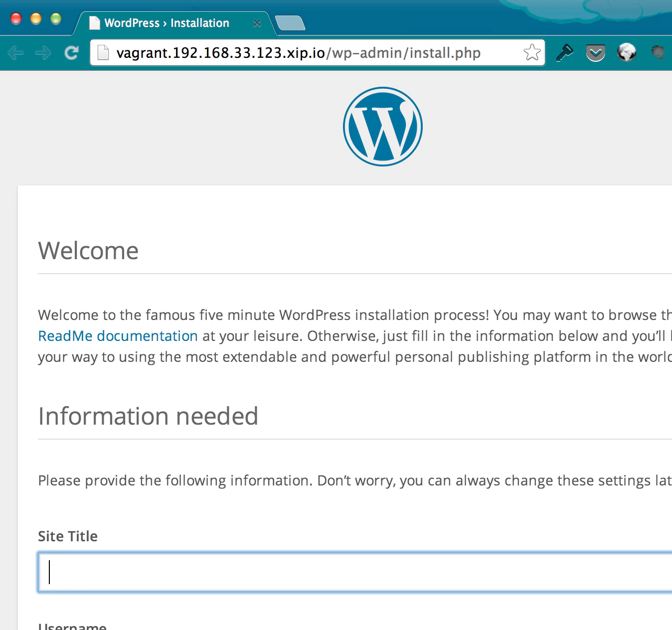Minimize the window with the yellow button
The height and width of the screenshot is (630, 672).
pos(36,18)
